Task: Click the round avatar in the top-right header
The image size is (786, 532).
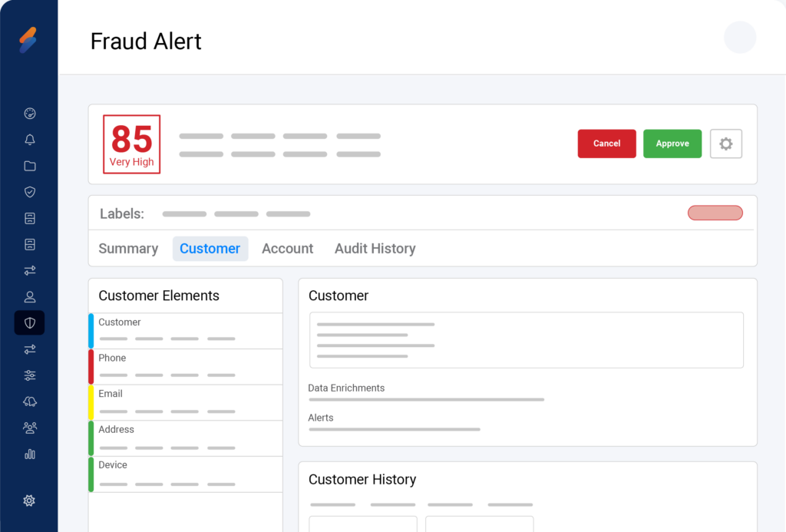Action: [x=740, y=38]
